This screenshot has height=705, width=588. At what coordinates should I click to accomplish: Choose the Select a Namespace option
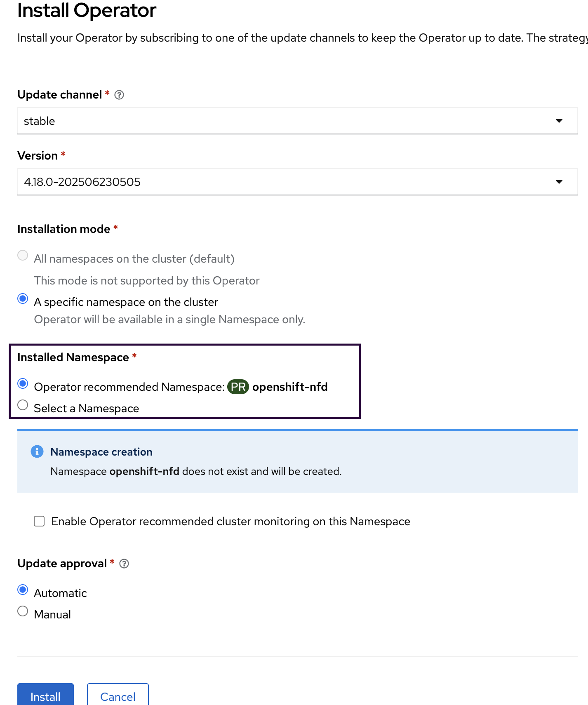coord(23,405)
